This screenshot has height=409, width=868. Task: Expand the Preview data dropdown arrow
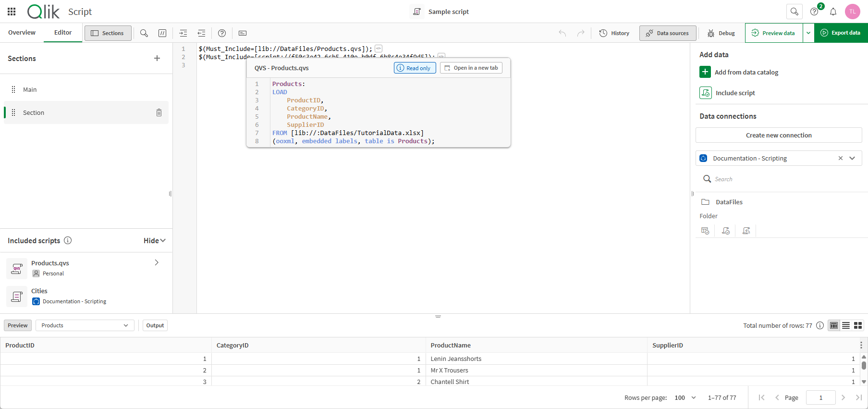[808, 33]
